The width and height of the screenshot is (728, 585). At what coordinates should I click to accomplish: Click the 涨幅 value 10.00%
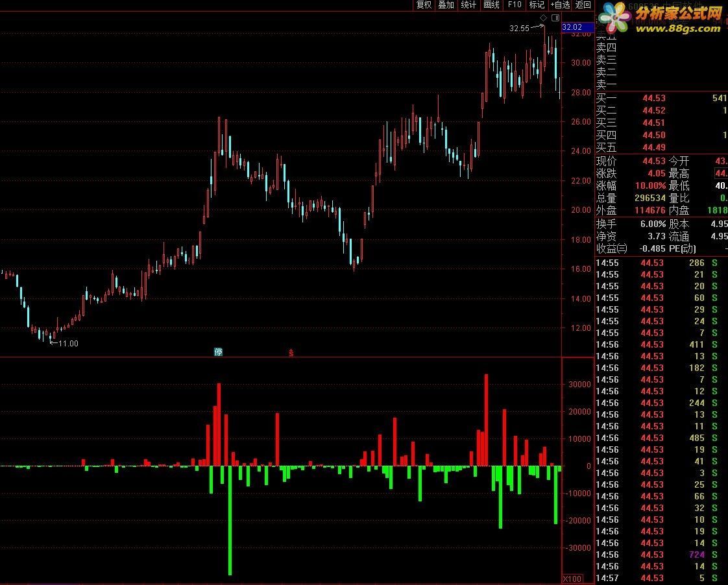(x=651, y=186)
